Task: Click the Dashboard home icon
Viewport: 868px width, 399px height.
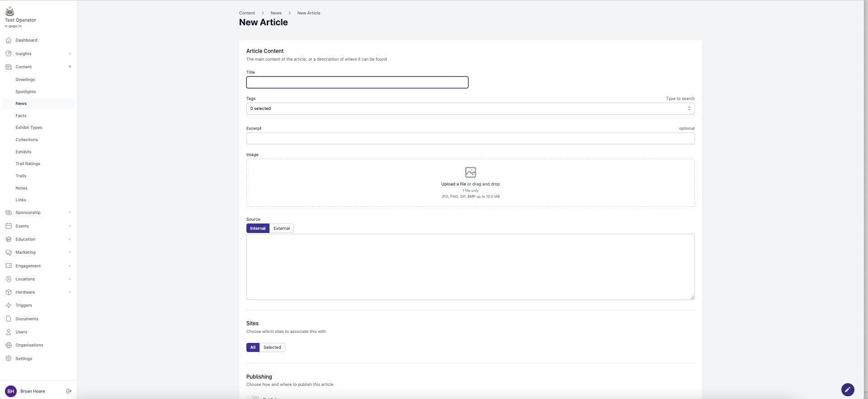Action: pos(9,40)
